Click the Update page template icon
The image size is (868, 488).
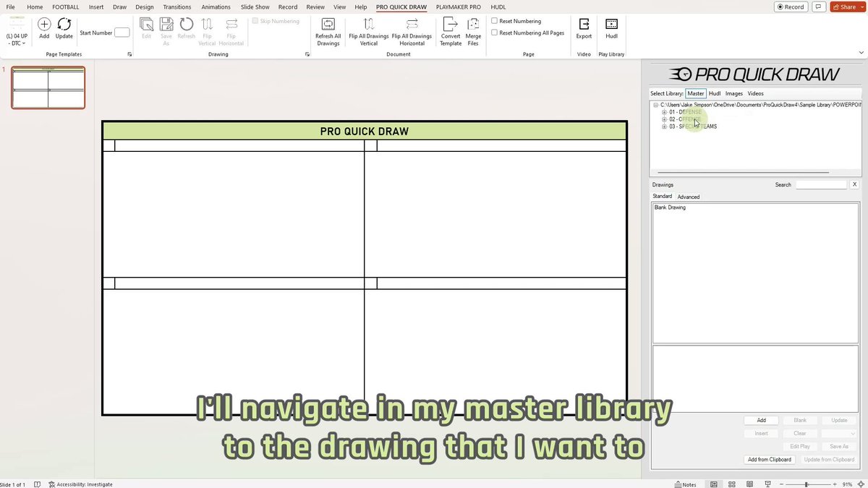click(64, 25)
